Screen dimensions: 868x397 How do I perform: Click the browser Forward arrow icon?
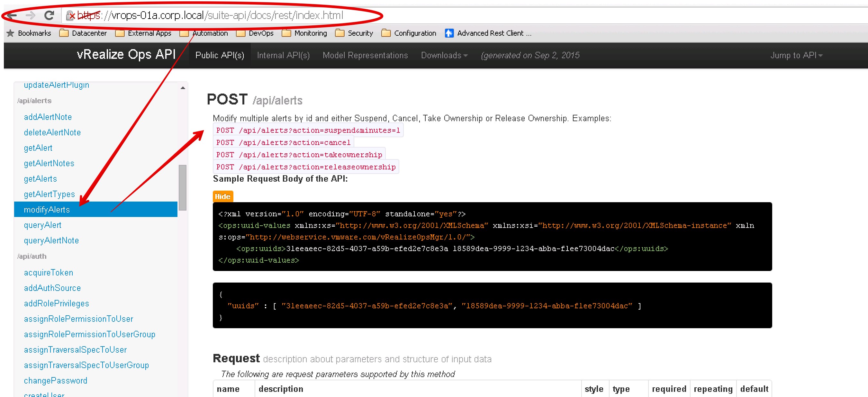coord(30,15)
